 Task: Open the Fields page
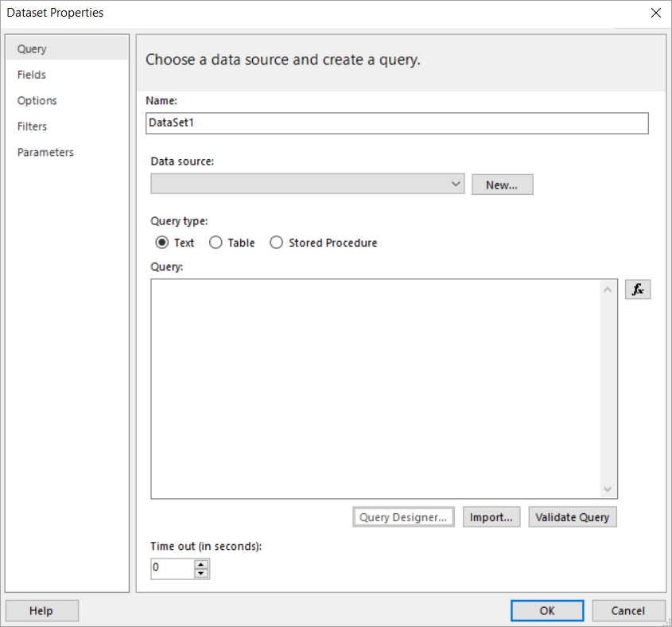click(x=68, y=75)
